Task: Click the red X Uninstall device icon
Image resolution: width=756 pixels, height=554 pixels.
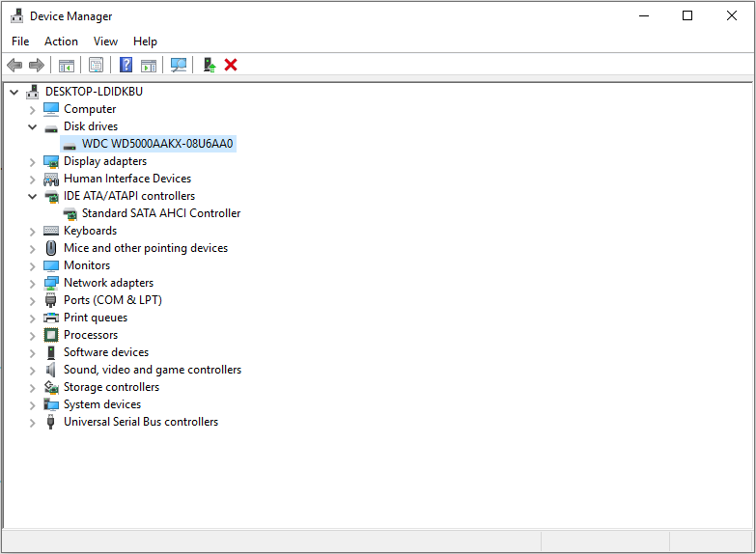Action: point(231,65)
